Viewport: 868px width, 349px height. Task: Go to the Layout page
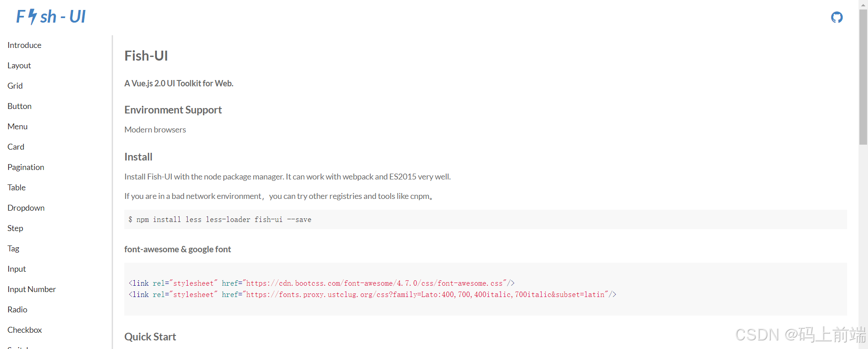pos(19,66)
